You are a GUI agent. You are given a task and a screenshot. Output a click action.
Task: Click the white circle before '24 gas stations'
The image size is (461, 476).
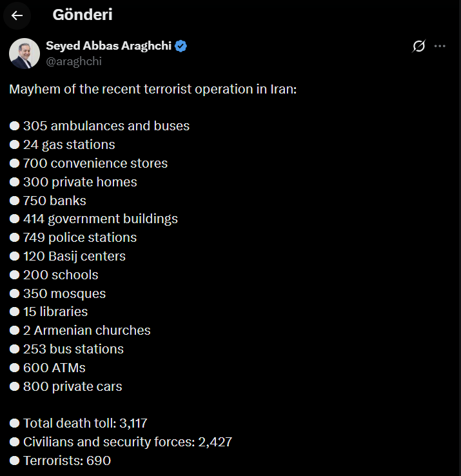click(x=14, y=145)
